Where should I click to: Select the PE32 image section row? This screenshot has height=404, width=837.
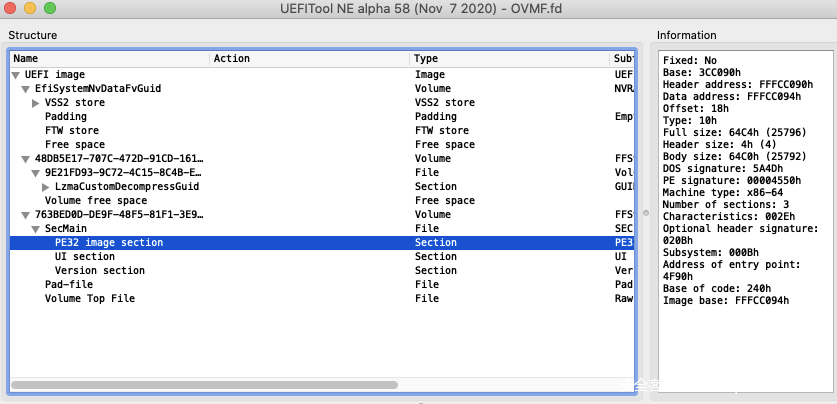[x=108, y=243]
